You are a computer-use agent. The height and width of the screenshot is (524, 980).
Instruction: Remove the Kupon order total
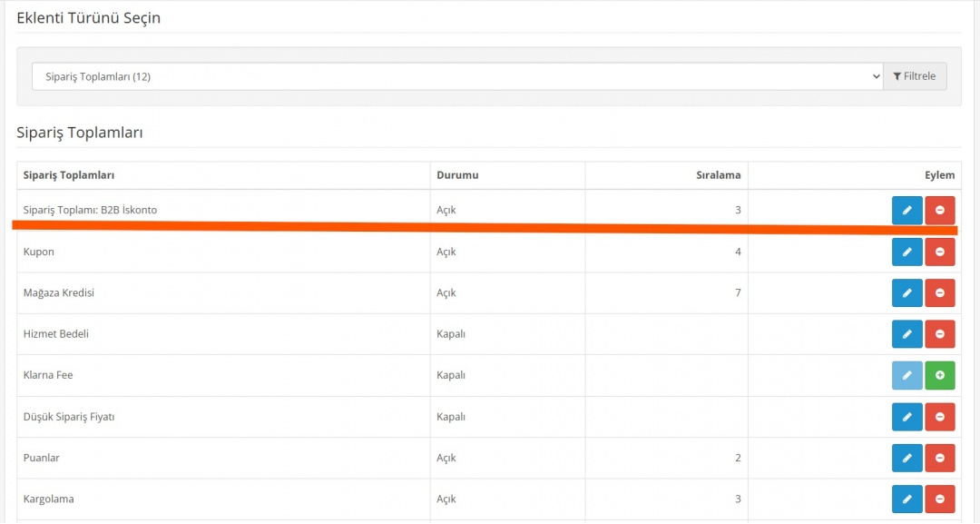click(939, 252)
